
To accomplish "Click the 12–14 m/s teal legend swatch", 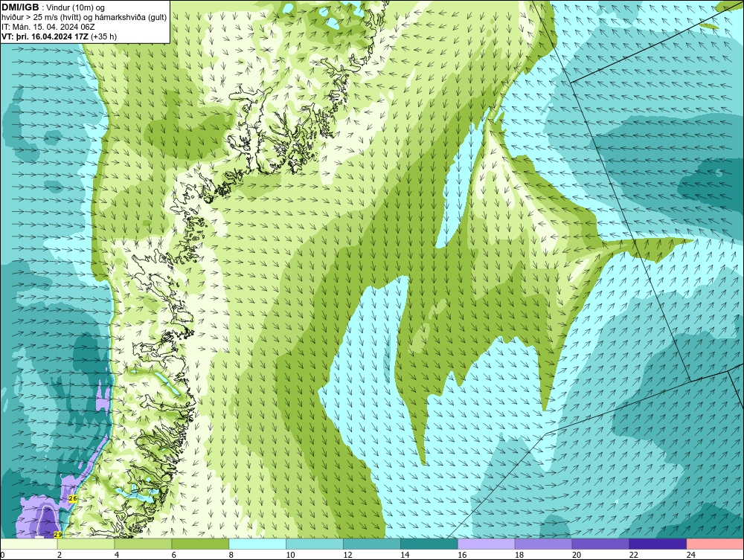I will click(x=371, y=544).
